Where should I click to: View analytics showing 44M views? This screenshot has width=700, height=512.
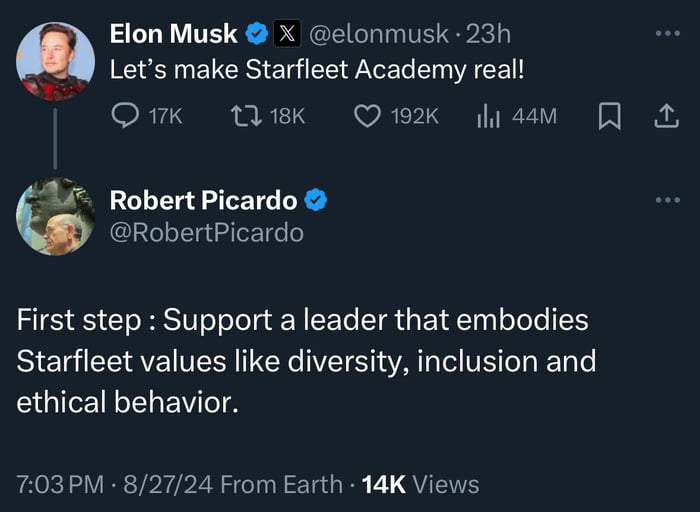pyautogui.click(x=488, y=117)
